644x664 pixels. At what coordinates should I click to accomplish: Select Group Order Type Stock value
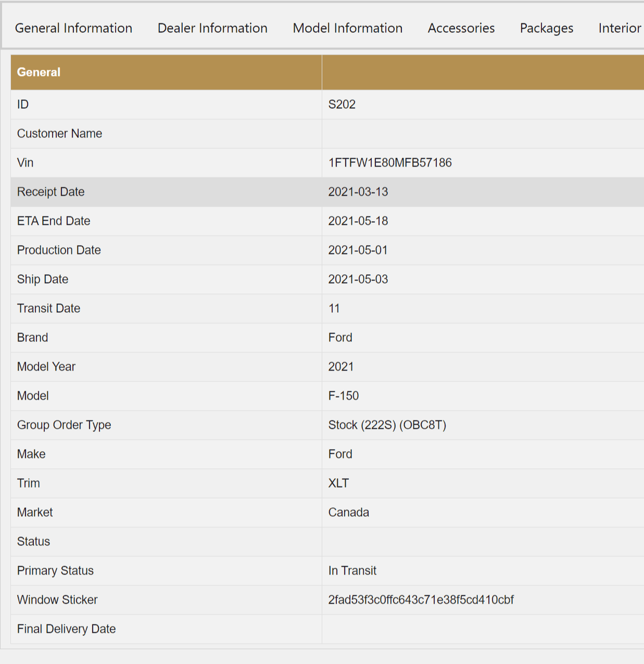387,425
